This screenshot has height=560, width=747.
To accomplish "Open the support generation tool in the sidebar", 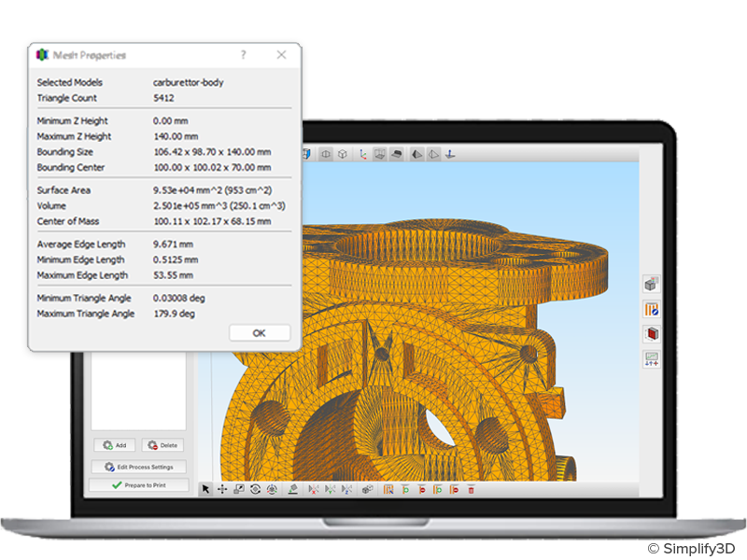I will pyautogui.click(x=651, y=310).
